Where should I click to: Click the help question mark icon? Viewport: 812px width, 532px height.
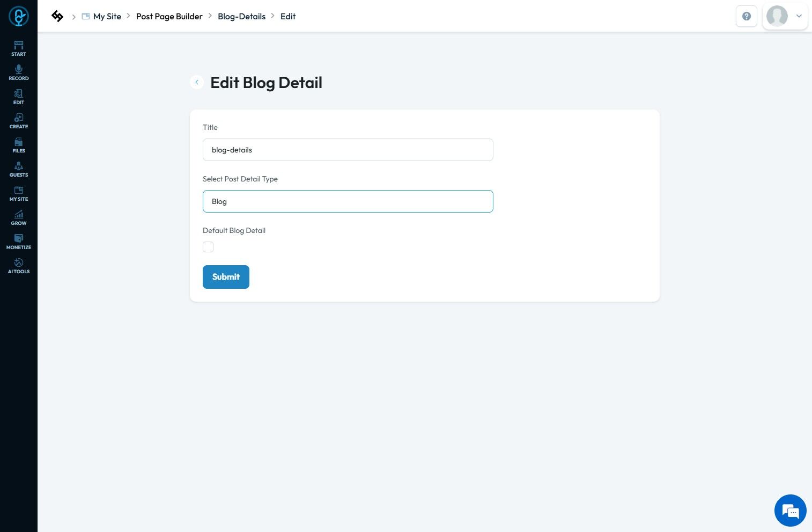point(746,16)
